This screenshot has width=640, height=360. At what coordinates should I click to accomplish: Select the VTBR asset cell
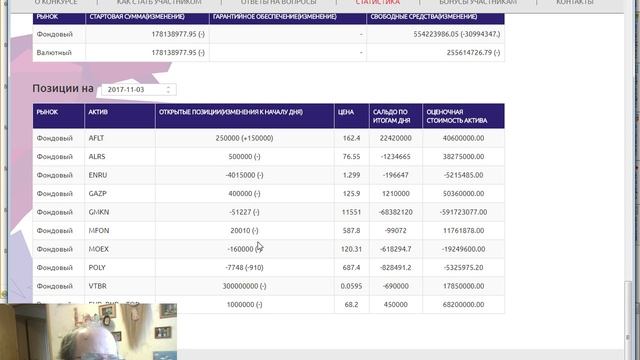tap(120, 286)
